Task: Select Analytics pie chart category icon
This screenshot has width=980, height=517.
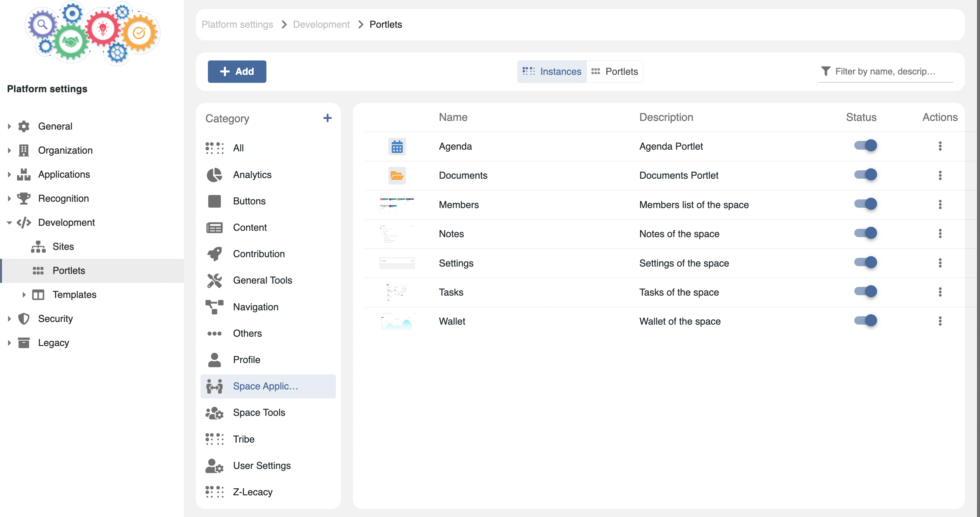Action: point(214,175)
